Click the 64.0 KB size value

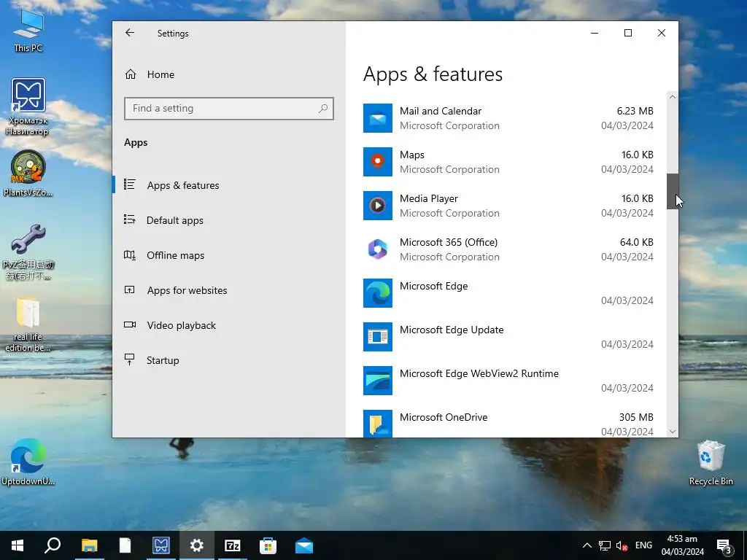tap(636, 242)
